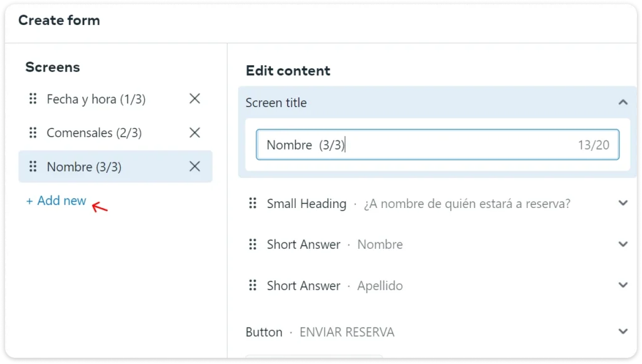Click drag handle beside Nombre (3/3) screen
Image resolution: width=642 pixels, height=364 pixels.
tap(33, 167)
